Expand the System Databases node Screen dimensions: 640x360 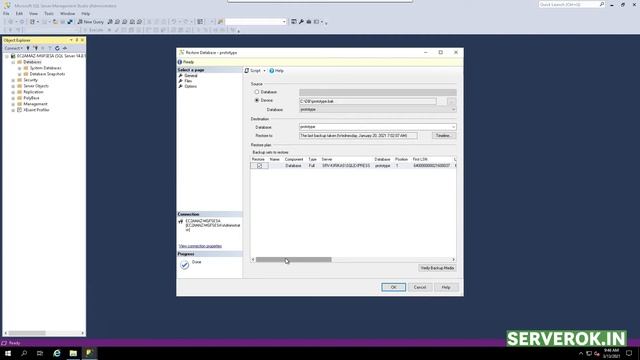click(20, 68)
